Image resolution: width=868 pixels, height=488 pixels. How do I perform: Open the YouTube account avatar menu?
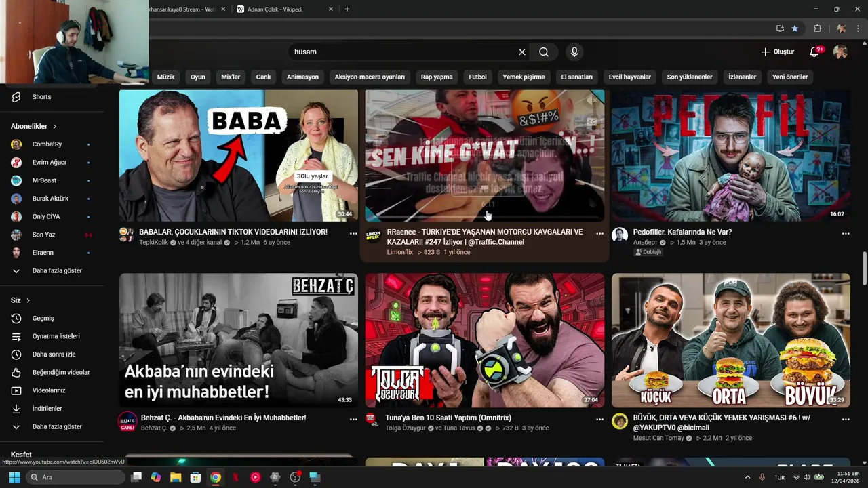tap(840, 52)
